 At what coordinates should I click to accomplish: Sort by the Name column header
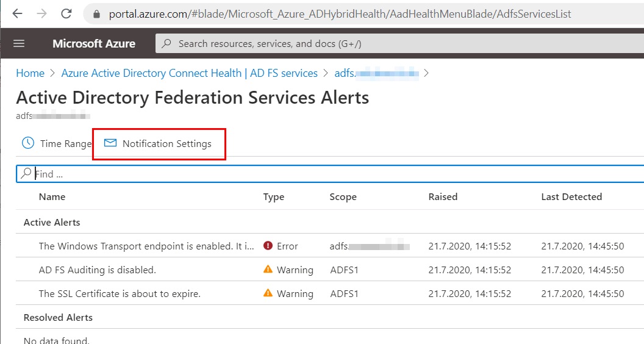52,197
